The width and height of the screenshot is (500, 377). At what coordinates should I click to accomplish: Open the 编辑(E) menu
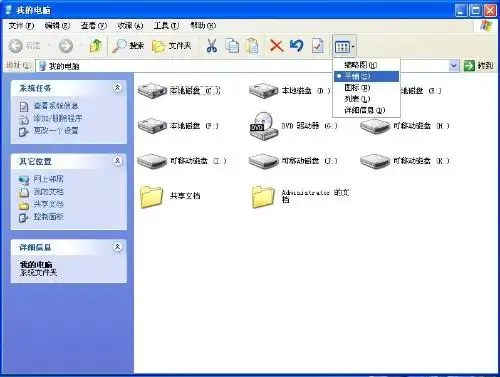point(57,26)
